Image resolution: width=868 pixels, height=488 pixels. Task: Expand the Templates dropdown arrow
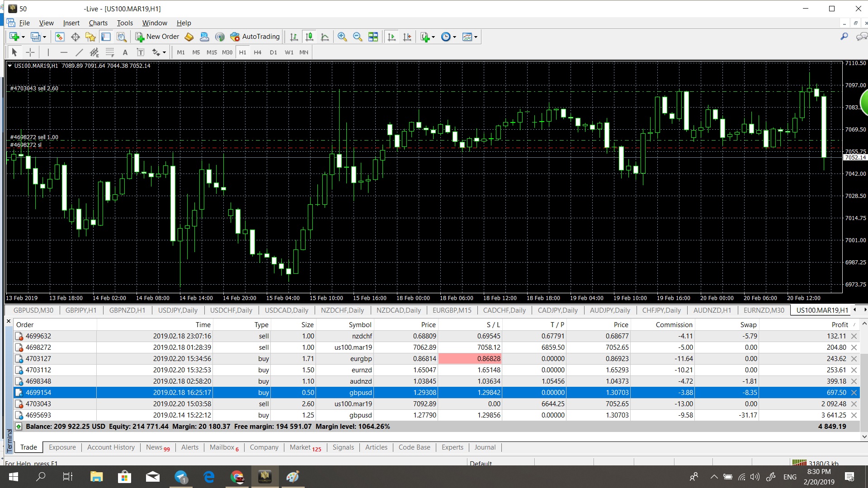tap(476, 37)
